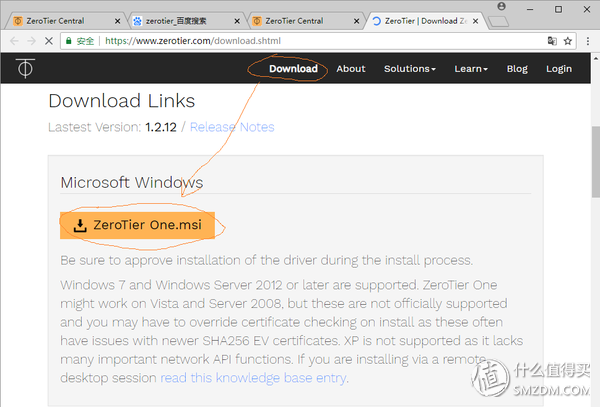Open the Chrome three-dot menu
Viewport: 600px width, 407px height.
[x=588, y=41]
